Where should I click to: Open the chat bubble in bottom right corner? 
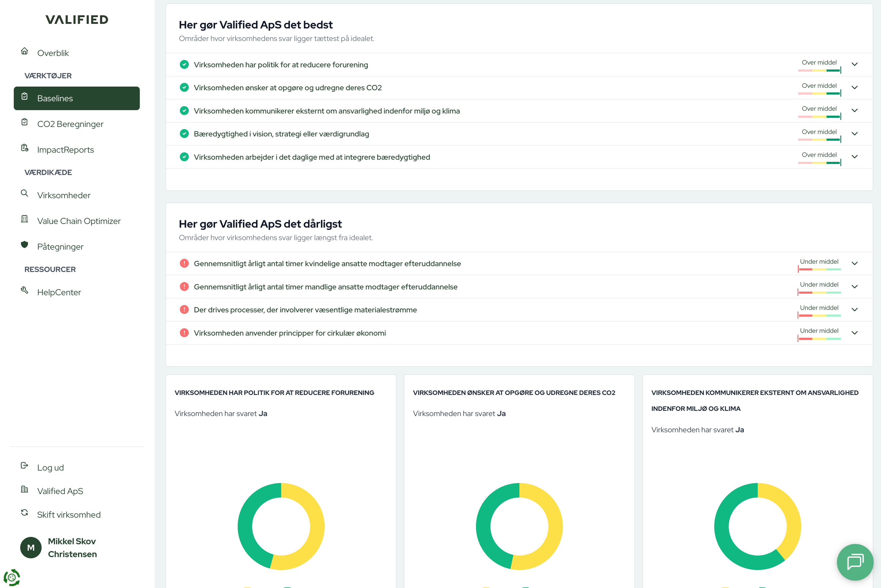click(855, 562)
